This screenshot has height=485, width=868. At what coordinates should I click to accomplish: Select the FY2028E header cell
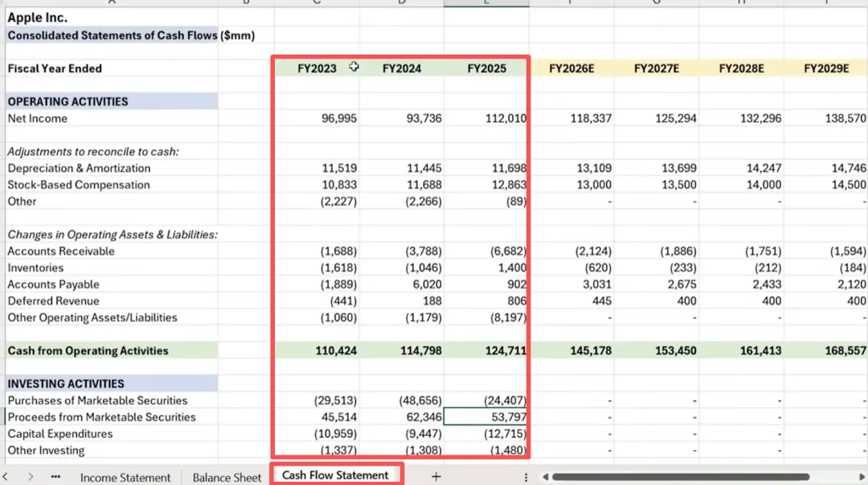(x=741, y=68)
